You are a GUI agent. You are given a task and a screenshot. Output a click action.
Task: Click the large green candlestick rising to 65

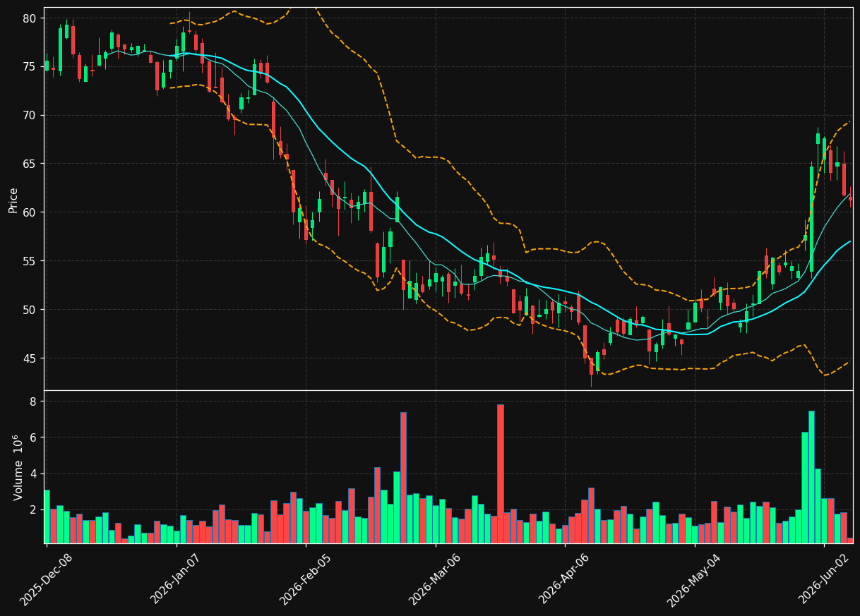811,219
